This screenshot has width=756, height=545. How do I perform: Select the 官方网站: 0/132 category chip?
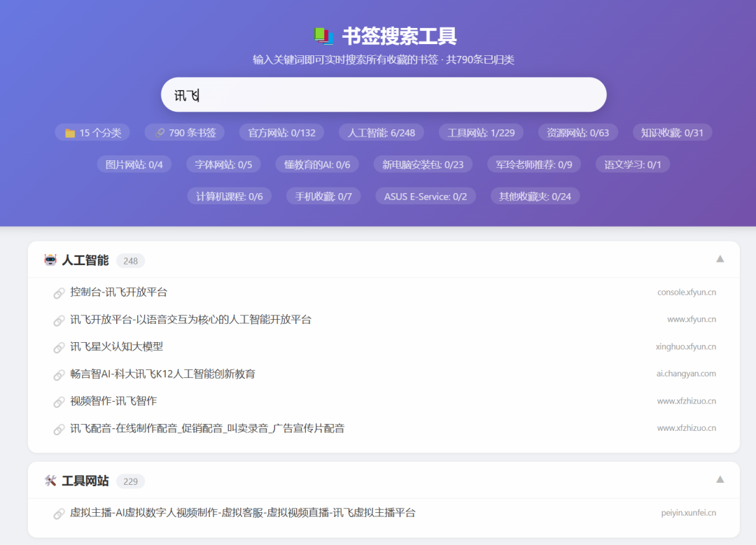281,132
